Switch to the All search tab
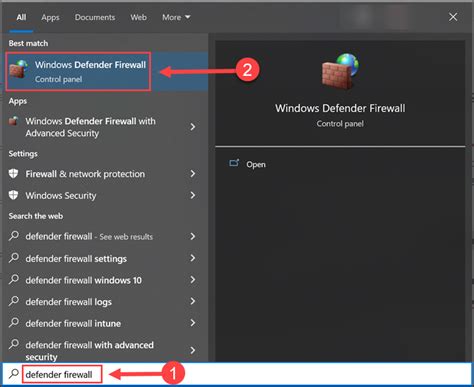Screen dimensions: 474x387 click(21, 17)
